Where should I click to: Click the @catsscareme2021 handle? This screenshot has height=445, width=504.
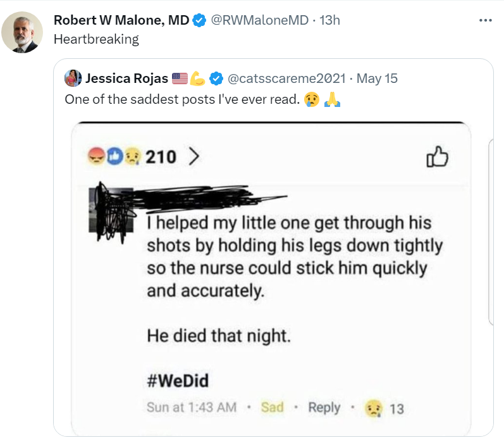tap(286, 78)
